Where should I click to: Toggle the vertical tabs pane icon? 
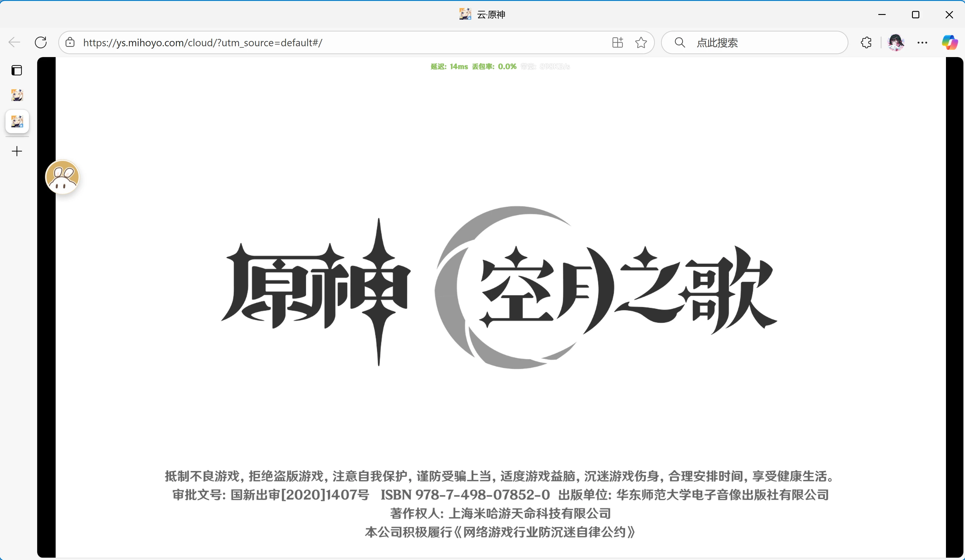[x=17, y=71]
